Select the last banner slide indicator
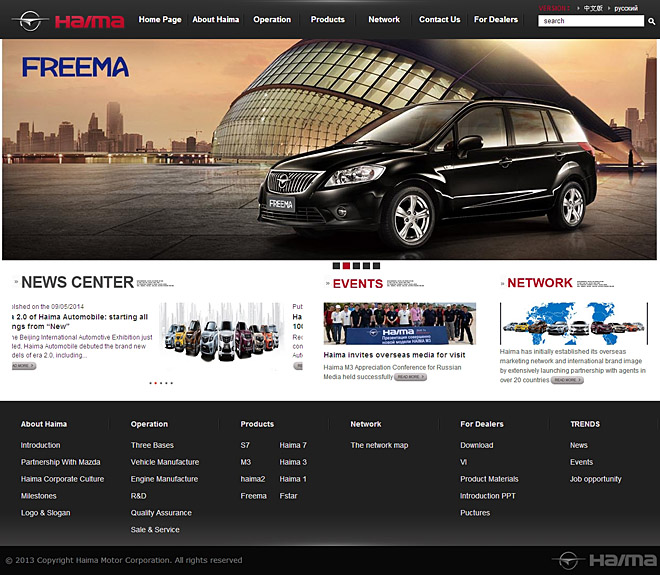Viewport: 660px width, 575px height. (x=376, y=266)
